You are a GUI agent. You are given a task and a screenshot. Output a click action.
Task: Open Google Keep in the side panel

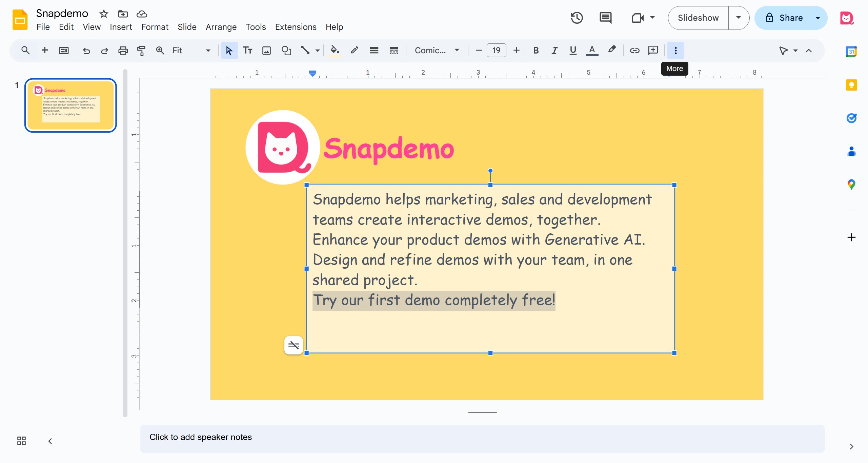(851, 85)
